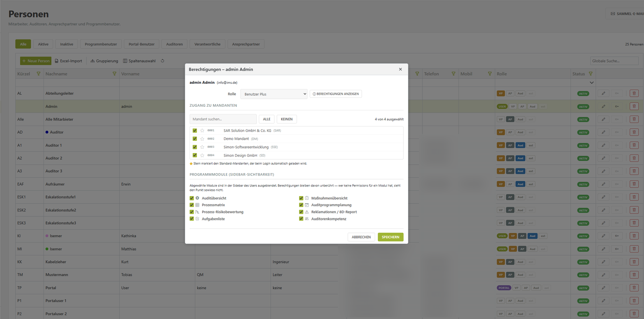Click the star next to SAR Solution GmbH

202,130
